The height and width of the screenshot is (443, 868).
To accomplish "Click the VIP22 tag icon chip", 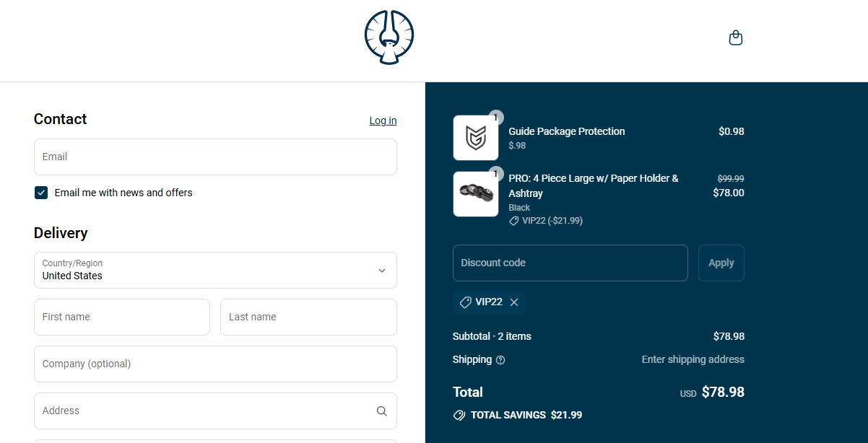I will (x=466, y=302).
